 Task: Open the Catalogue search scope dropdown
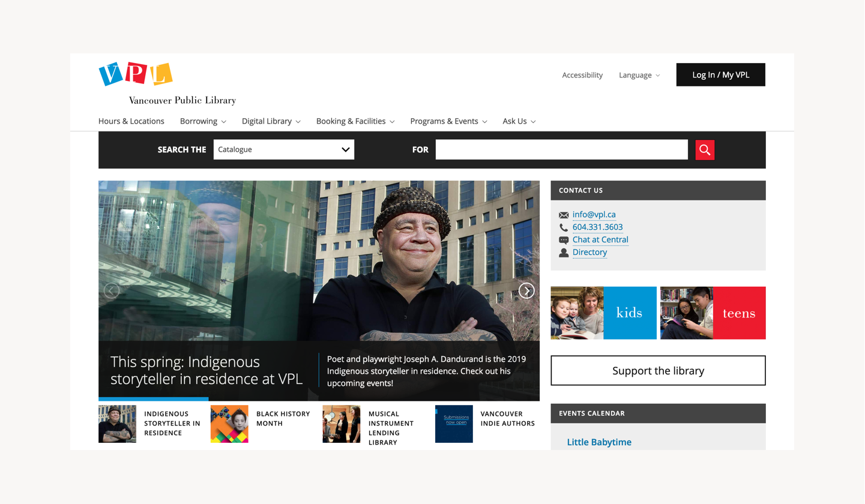(x=284, y=149)
